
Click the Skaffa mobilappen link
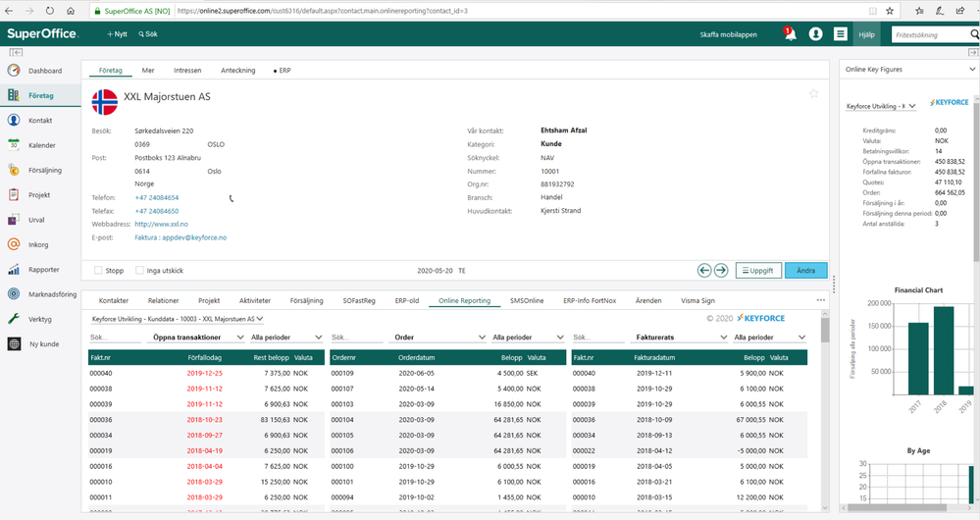click(x=728, y=35)
